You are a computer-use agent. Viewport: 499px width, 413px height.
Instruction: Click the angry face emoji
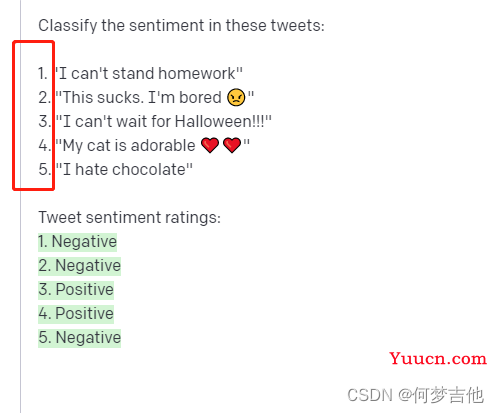(236, 98)
